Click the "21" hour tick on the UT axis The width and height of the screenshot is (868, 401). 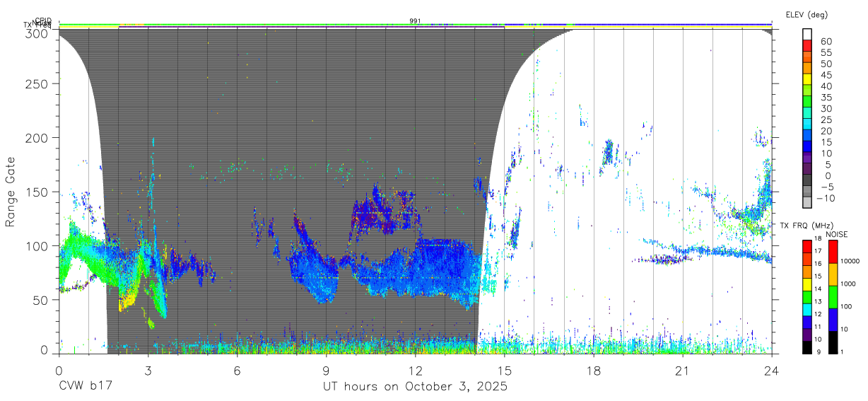682,370
